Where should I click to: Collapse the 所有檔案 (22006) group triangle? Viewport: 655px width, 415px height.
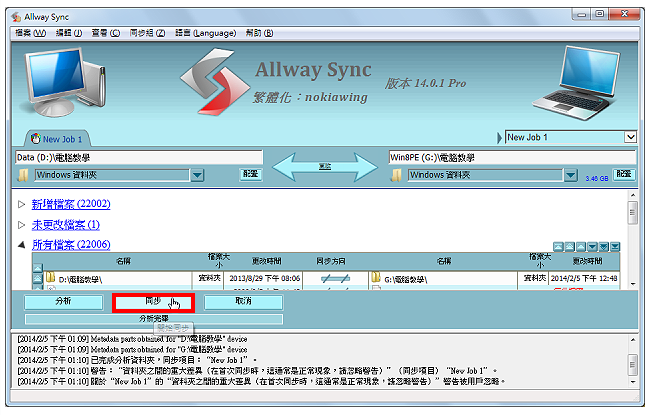[22, 245]
